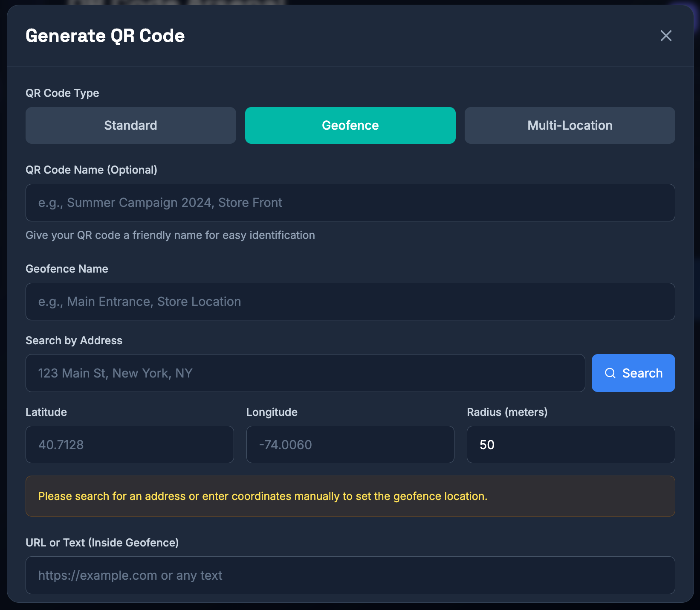Click the "QR Code Type" heading label
700x610 pixels.
pyautogui.click(x=62, y=93)
